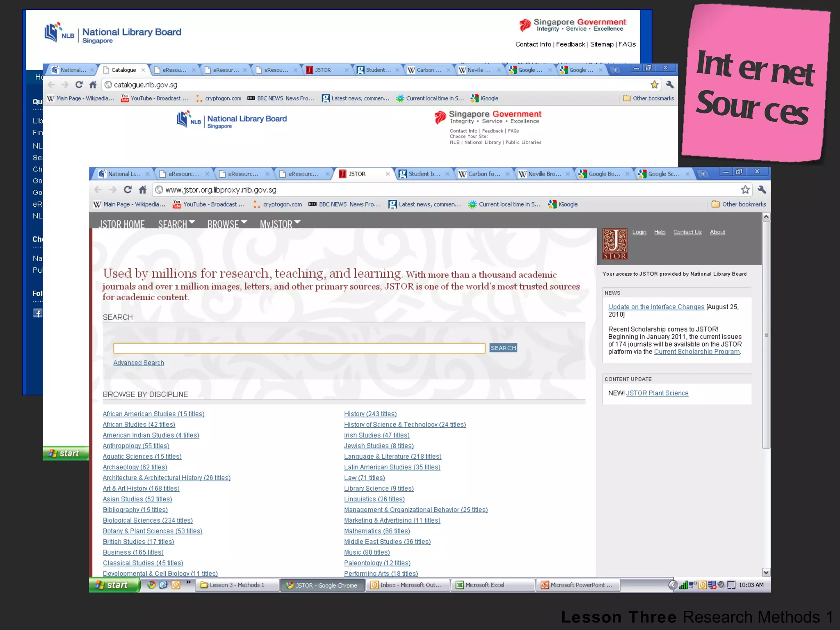Reload the JSTOR page in front Chrome window

[128, 189]
